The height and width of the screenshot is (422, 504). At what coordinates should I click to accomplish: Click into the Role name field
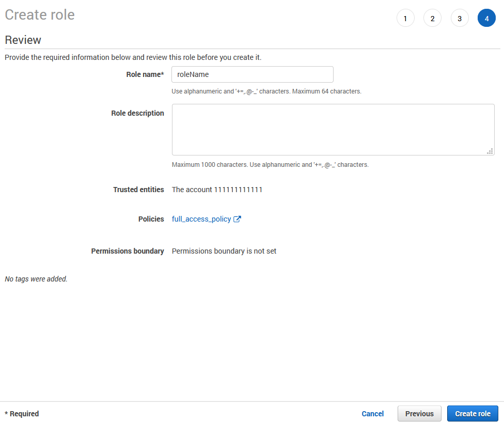[252, 74]
